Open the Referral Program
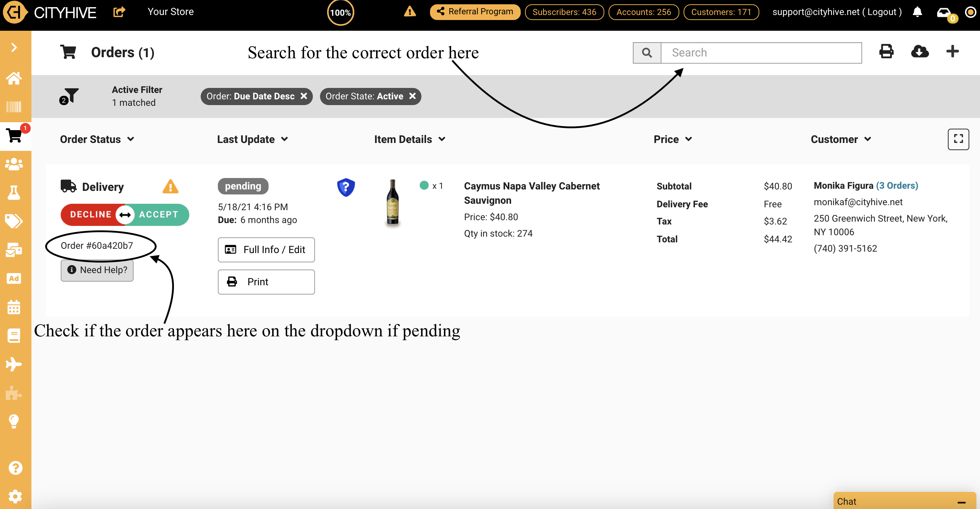 coord(475,12)
